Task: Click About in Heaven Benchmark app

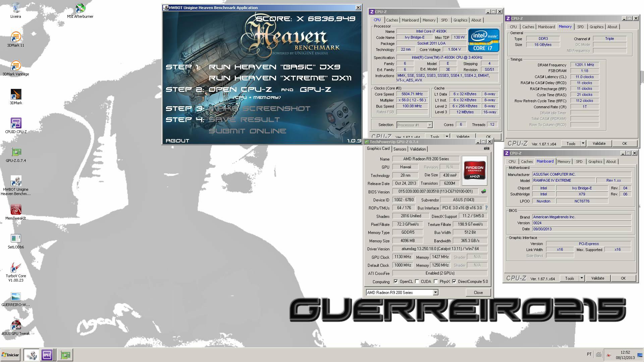Action: [177, 141]
